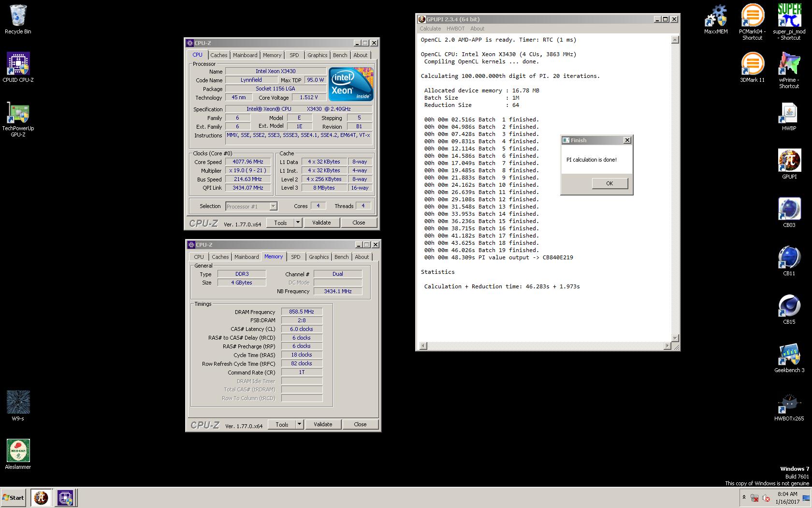
Task: Click the DRAM Frequency value 858.5 MHz
Action: pos(302,312)
